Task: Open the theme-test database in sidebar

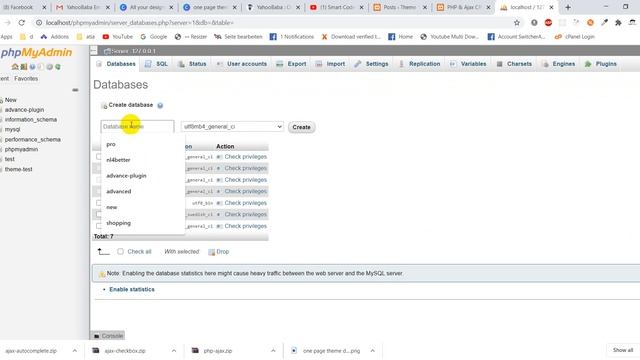Action: [x=18, y=169]
